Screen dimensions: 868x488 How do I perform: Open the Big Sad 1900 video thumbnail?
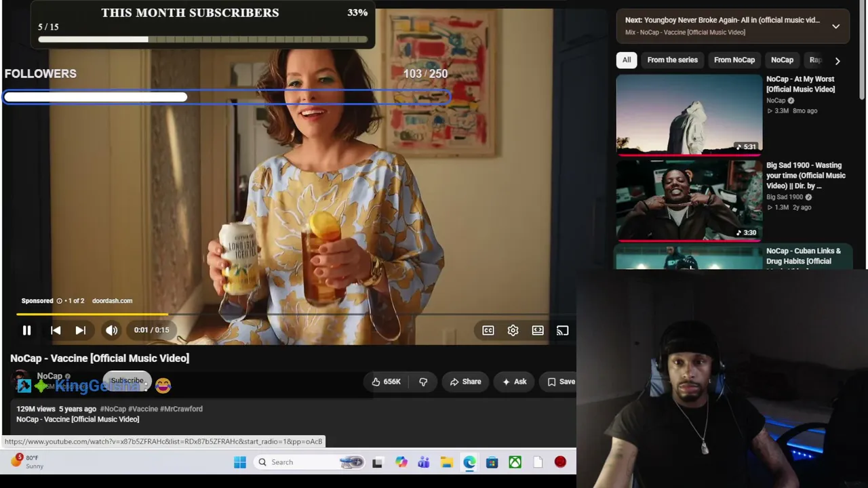pyautogui.click(x=689, y=201)
